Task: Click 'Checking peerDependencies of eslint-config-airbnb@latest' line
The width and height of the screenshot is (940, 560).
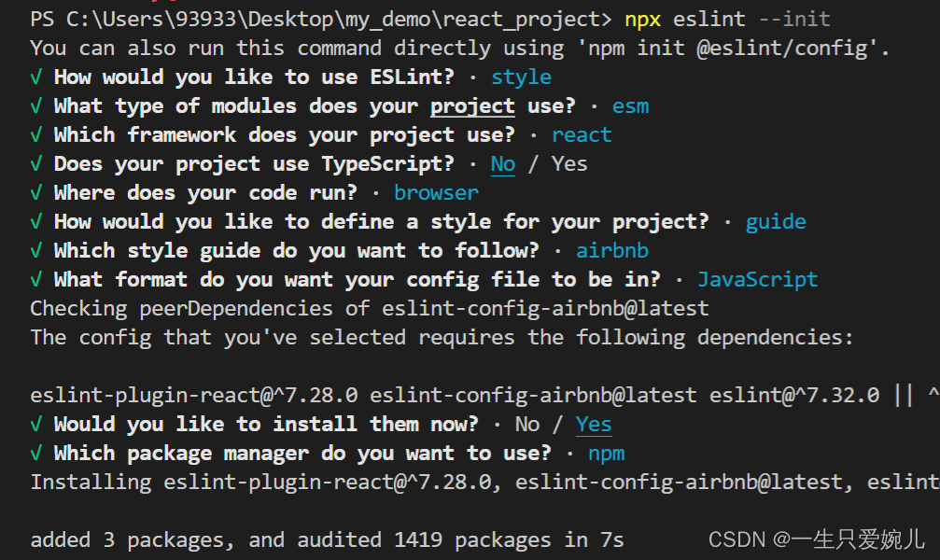Action: coord(370,308)
